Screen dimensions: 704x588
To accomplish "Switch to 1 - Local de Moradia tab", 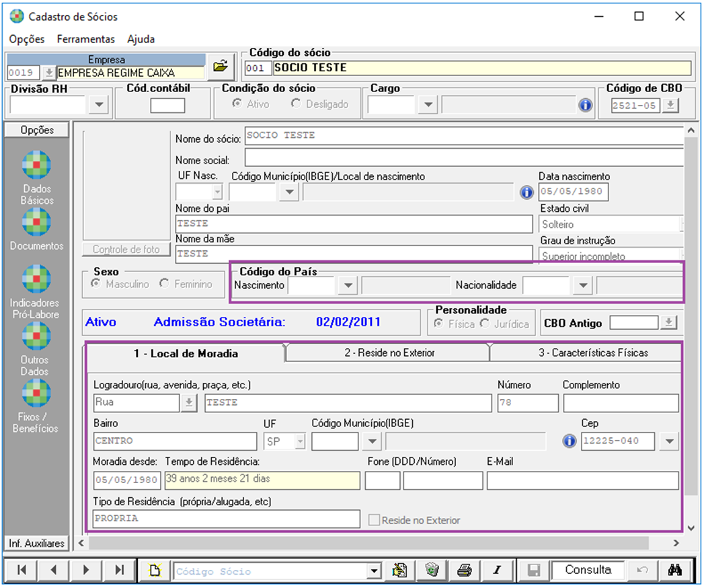I will pos(186,353).
